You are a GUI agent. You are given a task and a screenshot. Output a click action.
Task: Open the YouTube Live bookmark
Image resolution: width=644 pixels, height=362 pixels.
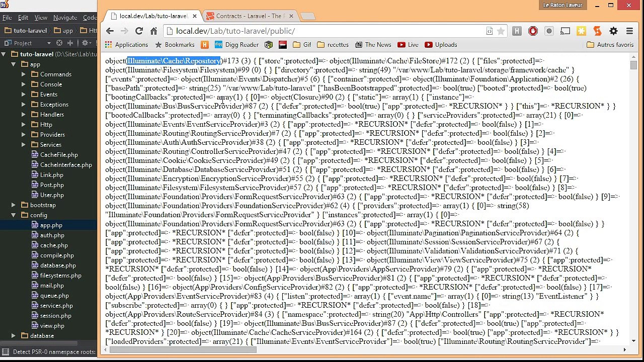pyautogui.click(x=408, y=45)
